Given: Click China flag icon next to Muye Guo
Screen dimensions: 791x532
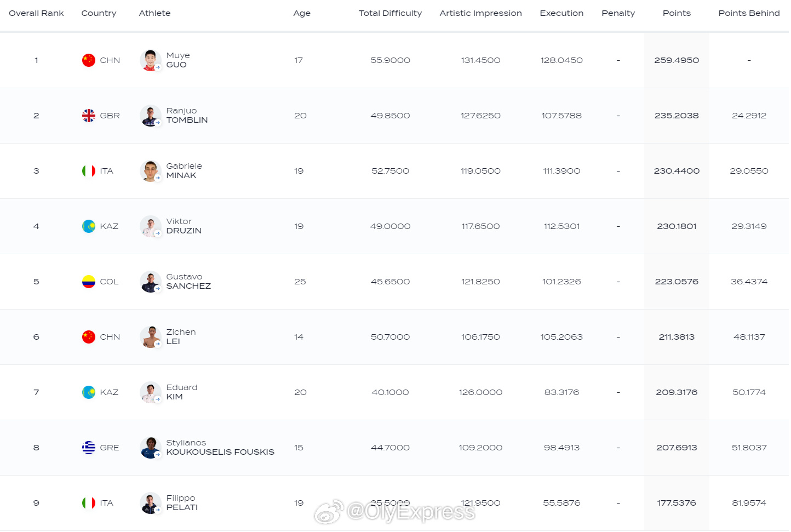Looking at the screenshot, I should tap(88, 60).
